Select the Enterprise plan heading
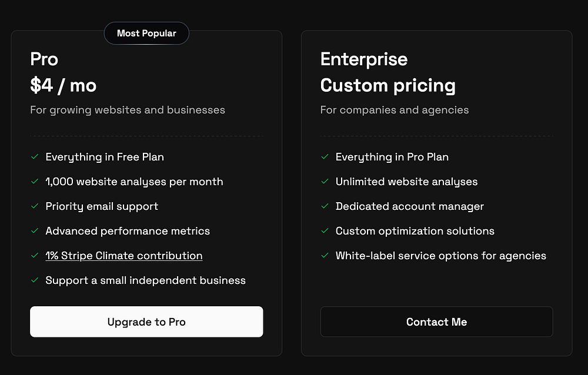 point(364,59)
